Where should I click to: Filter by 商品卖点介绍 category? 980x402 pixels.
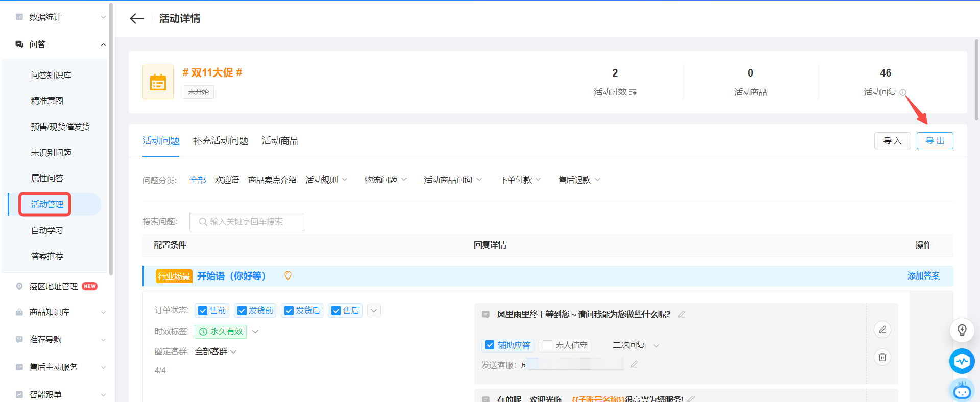pyautogui.click(x=272, y=180)
